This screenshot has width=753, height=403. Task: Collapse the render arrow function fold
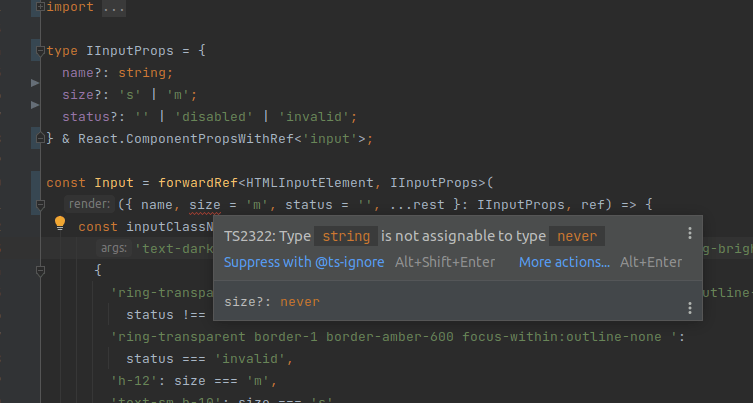tap(40, 205)
